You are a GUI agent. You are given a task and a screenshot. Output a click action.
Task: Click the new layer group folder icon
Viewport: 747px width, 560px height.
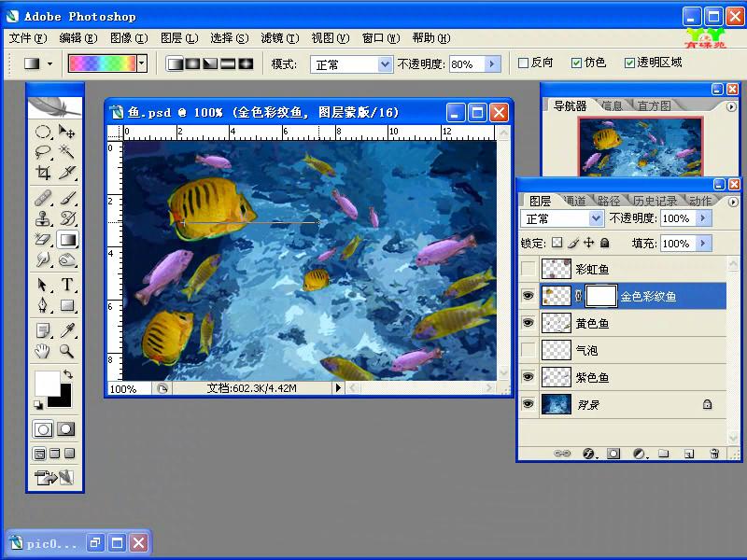pos(664,454)
